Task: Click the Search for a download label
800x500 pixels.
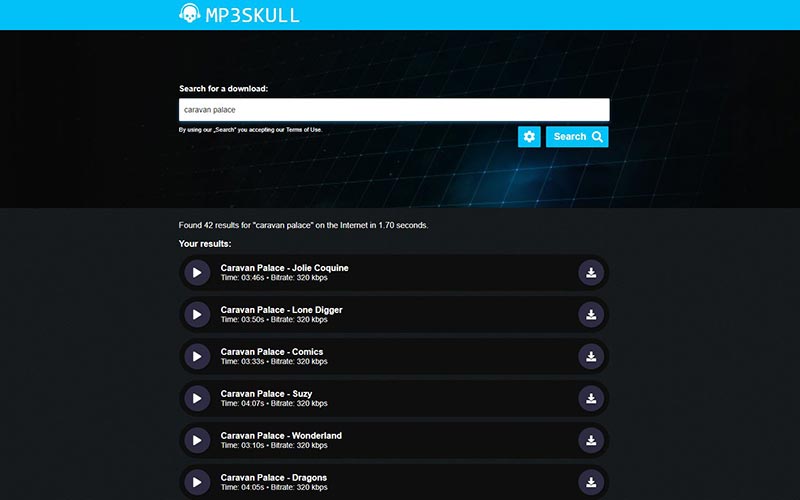Action: 223,88
